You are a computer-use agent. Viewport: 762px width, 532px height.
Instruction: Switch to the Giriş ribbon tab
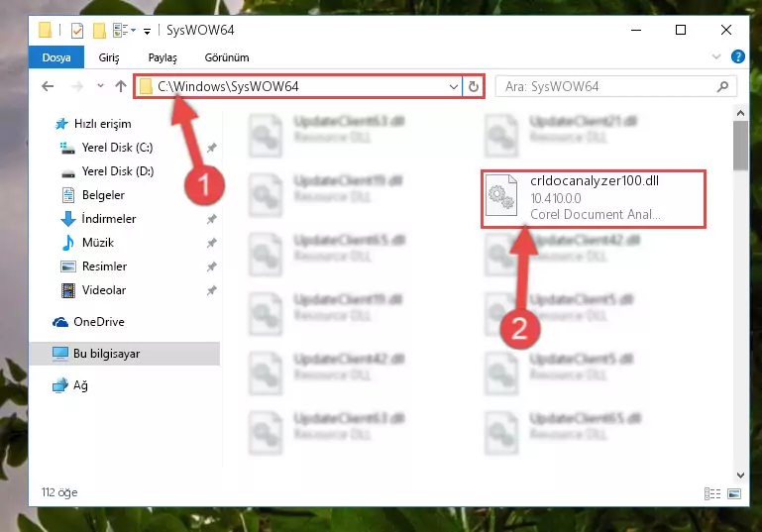[109, 57]
